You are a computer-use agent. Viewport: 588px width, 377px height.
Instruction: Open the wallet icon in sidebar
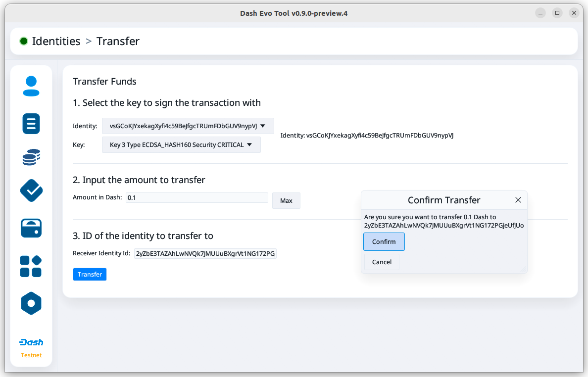pos(31,228)
